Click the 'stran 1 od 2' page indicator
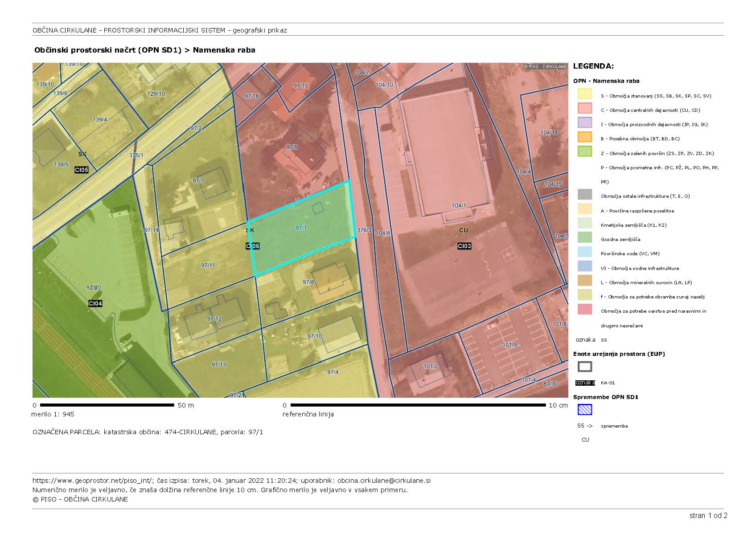Viewport: 756px width, 534px height. (x=708, y=516)
